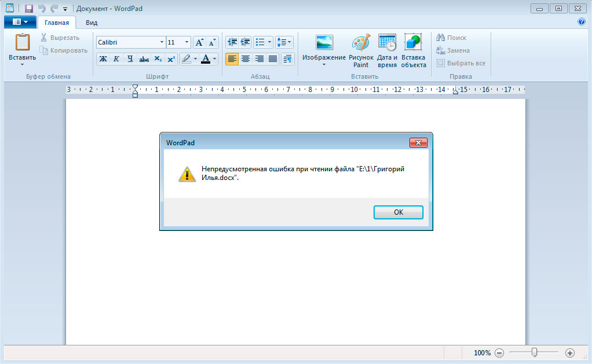This screenshot has height=364, width=592.
Task: Click the grow font icon
Action: click(199, 42)
